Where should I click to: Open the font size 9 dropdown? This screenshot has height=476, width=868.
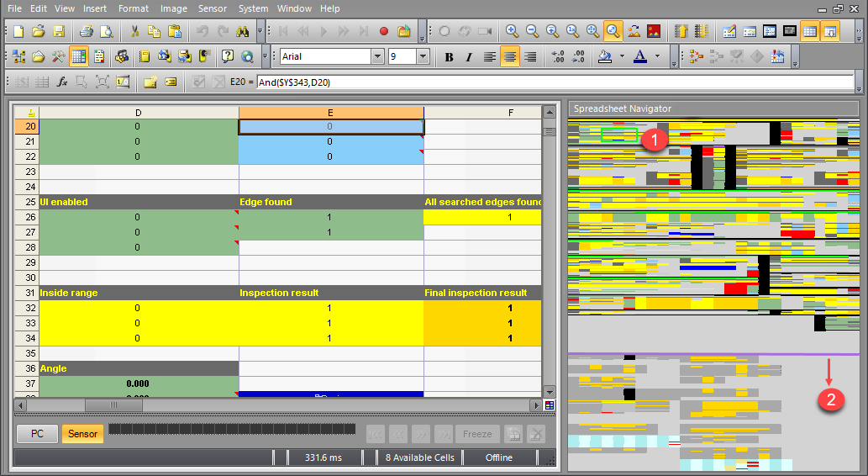423,57
